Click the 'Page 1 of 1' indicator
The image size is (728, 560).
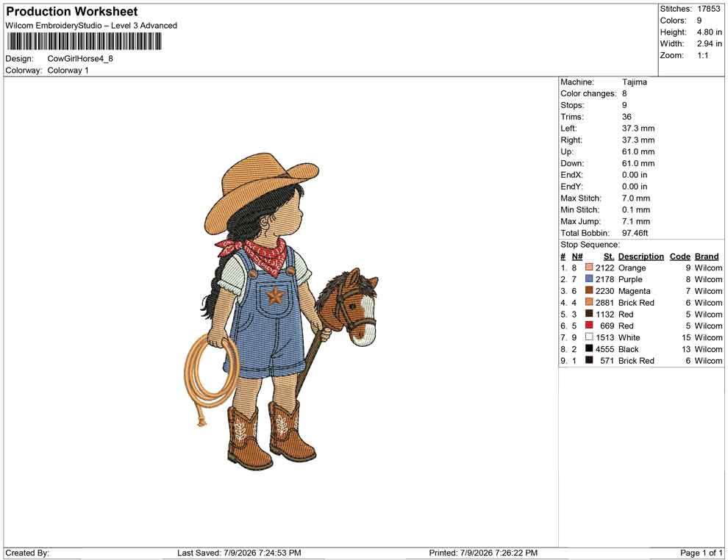point(701,553)
